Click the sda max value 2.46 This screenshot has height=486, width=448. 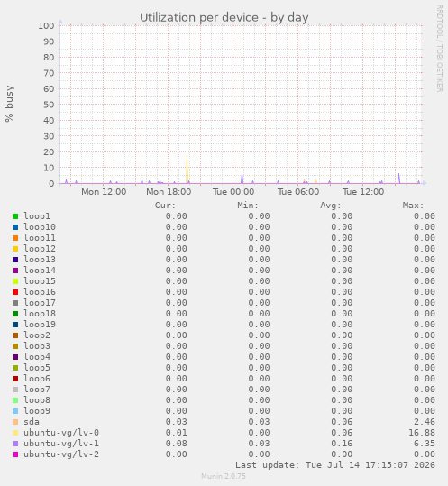coord(425,422)
